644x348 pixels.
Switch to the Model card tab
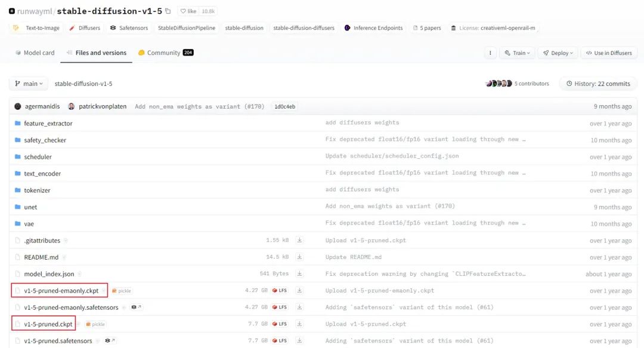[35, 53]
